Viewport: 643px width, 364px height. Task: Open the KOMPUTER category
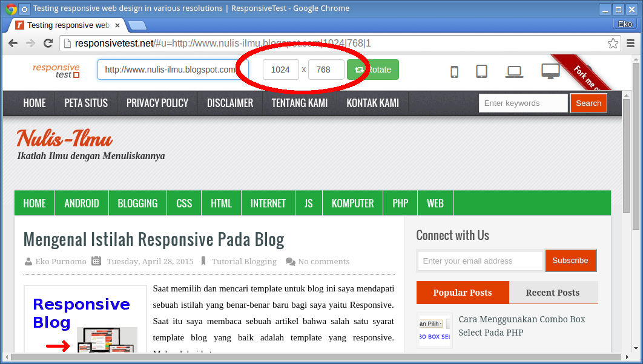[352, 203]
